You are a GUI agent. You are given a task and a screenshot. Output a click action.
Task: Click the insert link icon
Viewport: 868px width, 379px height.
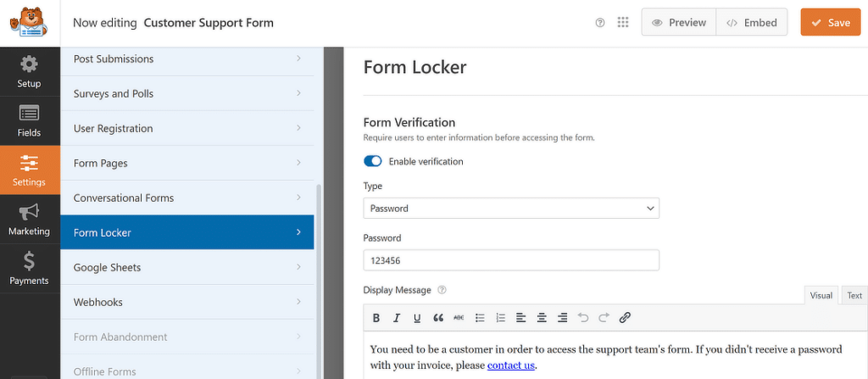point(625,318)
